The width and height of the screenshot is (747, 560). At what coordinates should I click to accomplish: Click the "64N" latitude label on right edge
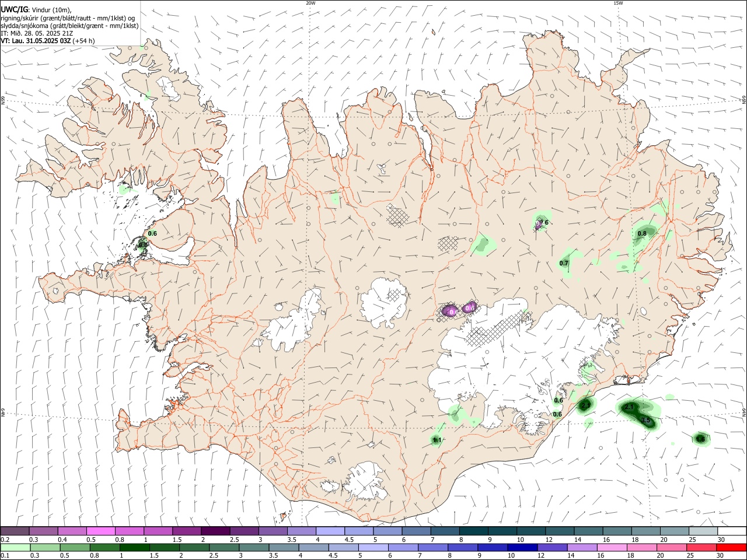pos(744,412)
